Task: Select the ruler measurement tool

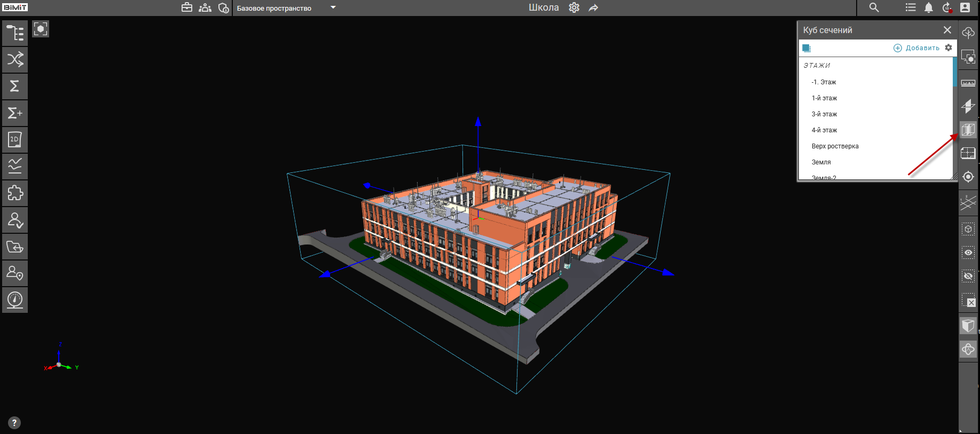Action: coord(968,83)
